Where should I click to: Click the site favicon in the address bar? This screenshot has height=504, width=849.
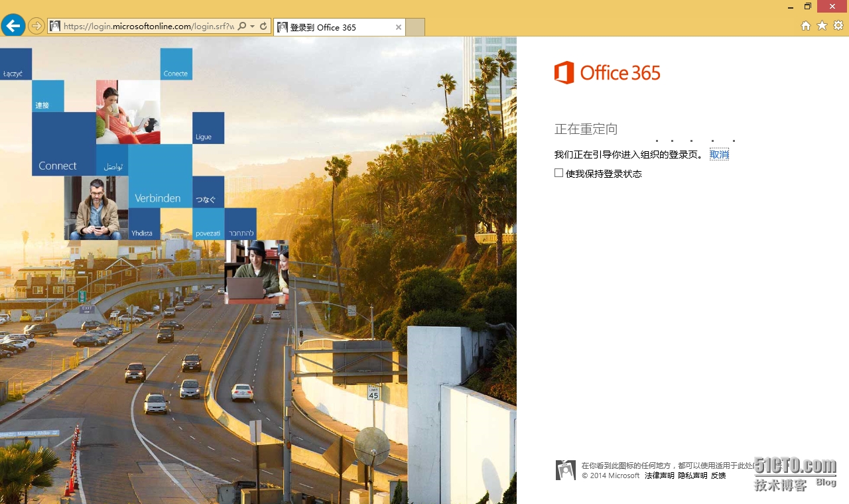tap(54, 26)
